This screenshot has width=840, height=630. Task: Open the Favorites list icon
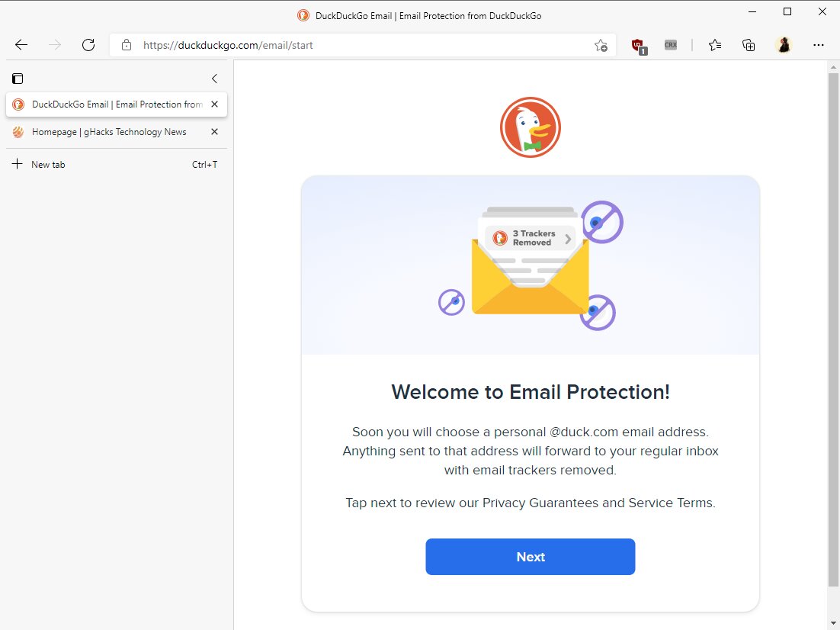tap(715, 45)
